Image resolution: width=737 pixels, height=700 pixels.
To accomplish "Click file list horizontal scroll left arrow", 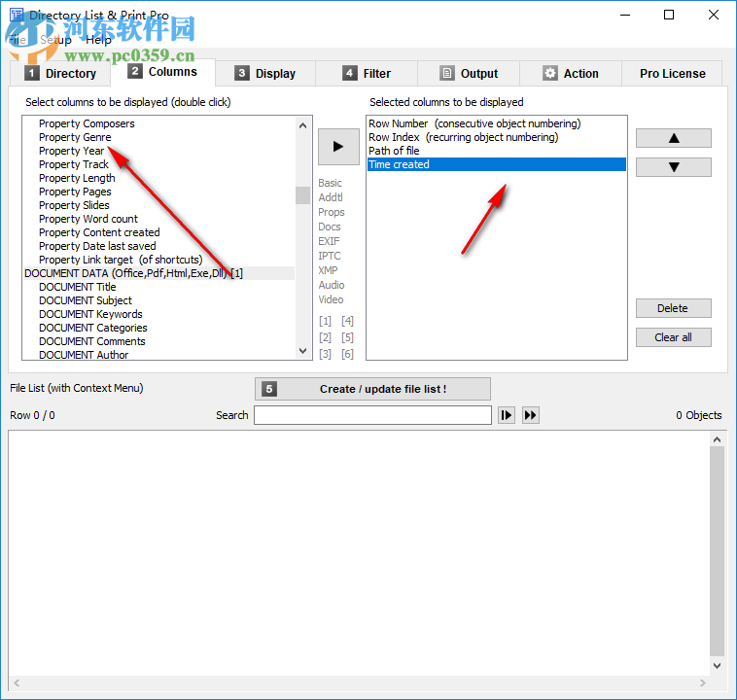I will [17, 683].
